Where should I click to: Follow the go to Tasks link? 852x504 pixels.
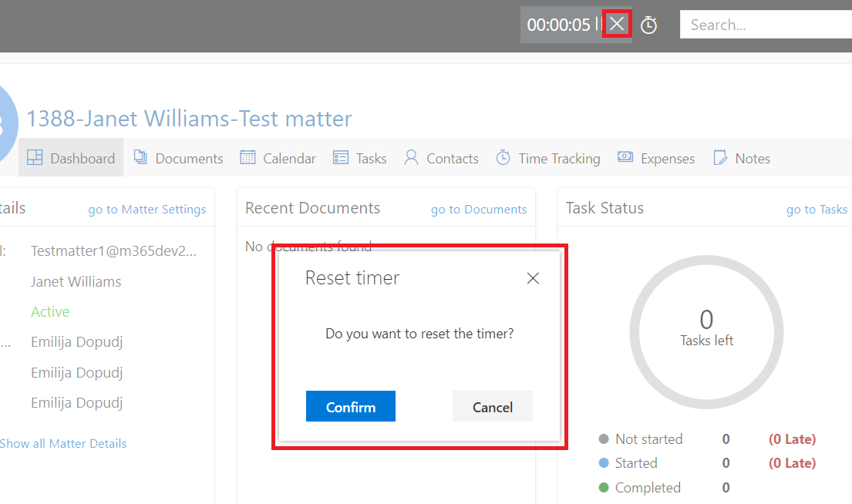click(x=817, y=210)
